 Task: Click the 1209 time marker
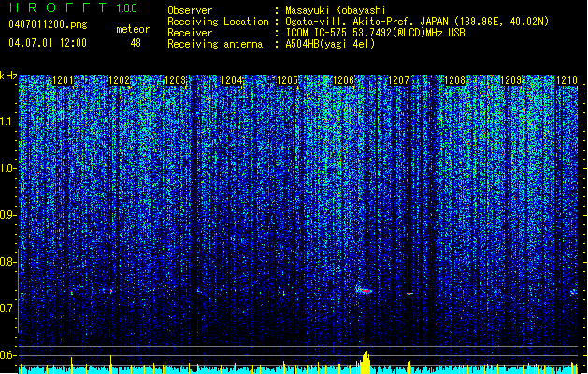[510, 80]
